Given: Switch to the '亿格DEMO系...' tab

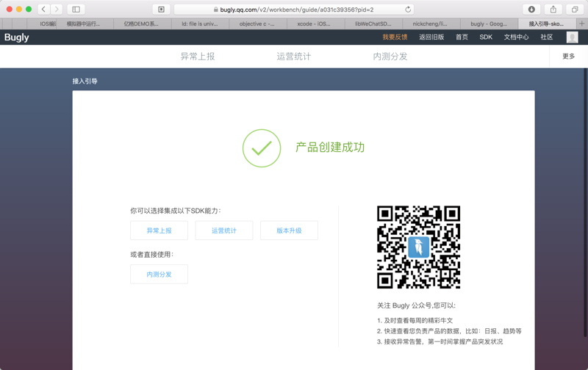Looking at the screenshot, I should (141, 23).
